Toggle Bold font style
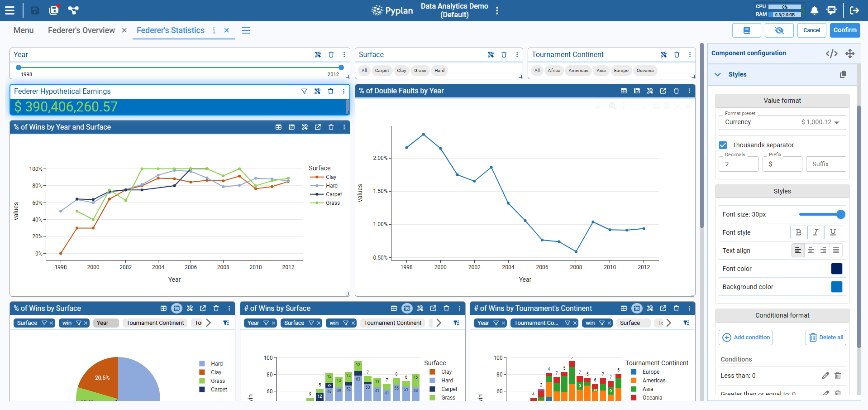 coord(798,232)
